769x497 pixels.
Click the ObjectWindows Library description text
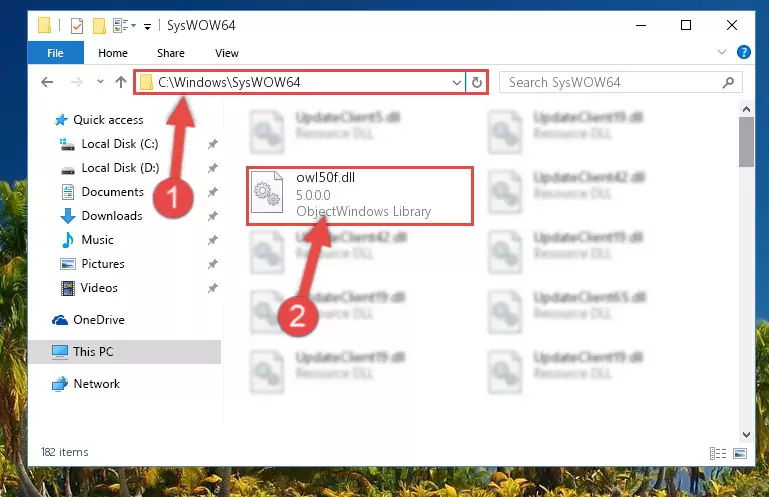[x=363, y=211]
